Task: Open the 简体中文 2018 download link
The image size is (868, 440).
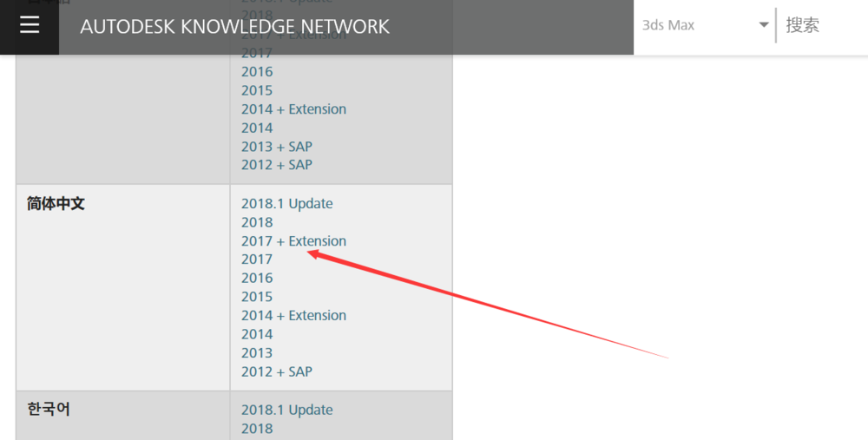Action: [x=257, y=222]
